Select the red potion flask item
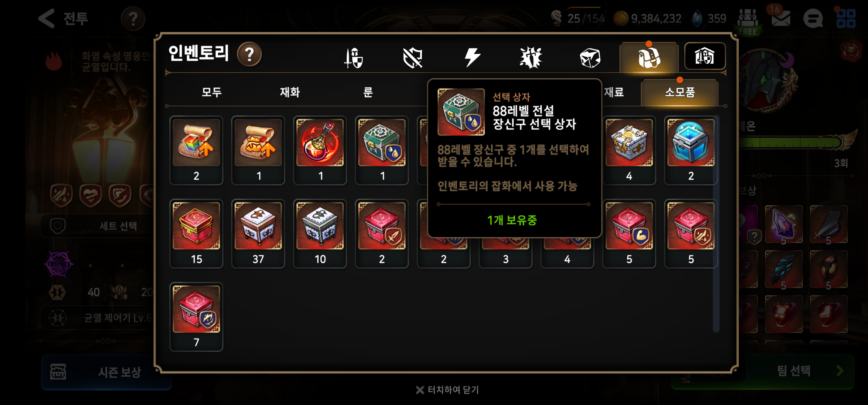The image size is (868, 405). 320,150
